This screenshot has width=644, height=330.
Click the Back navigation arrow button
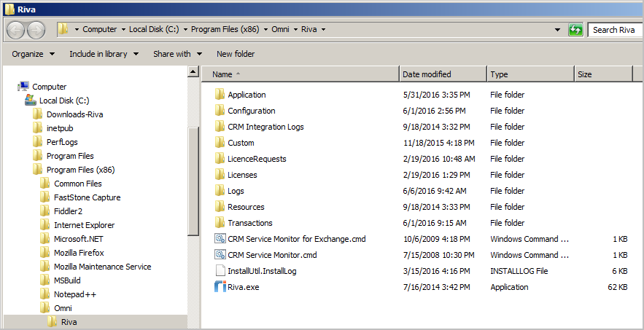[x=16, y=30]
